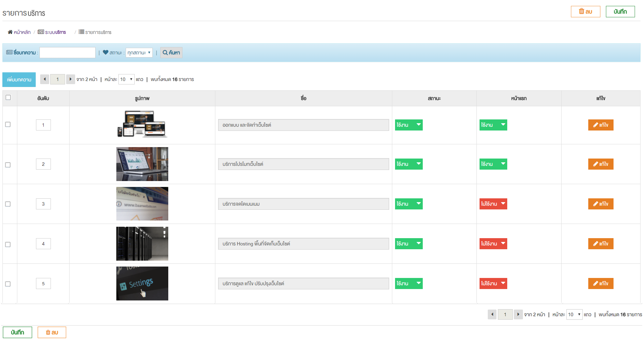Click แก้ไข edit button for row 5
Screen dimensions: 644x342
coord(601,283)
